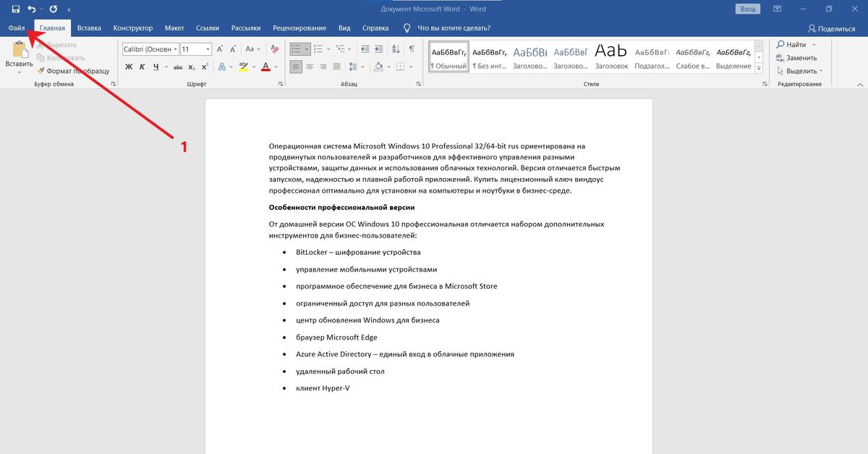Apply yellow text highlight color

click(244, 67)
